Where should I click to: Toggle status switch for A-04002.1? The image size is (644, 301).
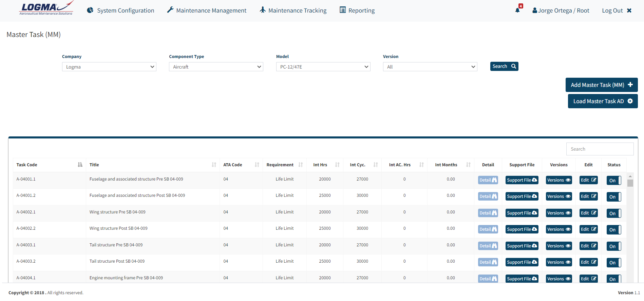tap(614, 213)
